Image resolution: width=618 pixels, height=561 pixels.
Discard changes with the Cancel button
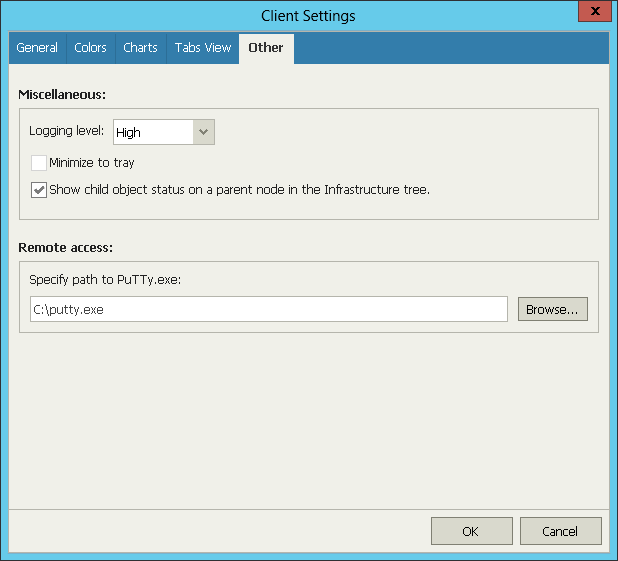[560, 531]
